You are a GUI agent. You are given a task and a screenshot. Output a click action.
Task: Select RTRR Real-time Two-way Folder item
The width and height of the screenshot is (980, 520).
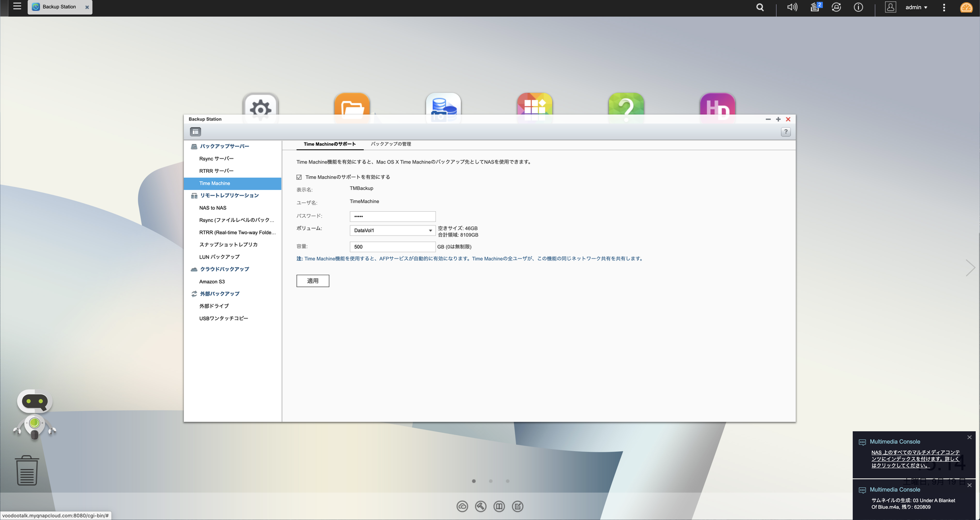click(237, 233)
